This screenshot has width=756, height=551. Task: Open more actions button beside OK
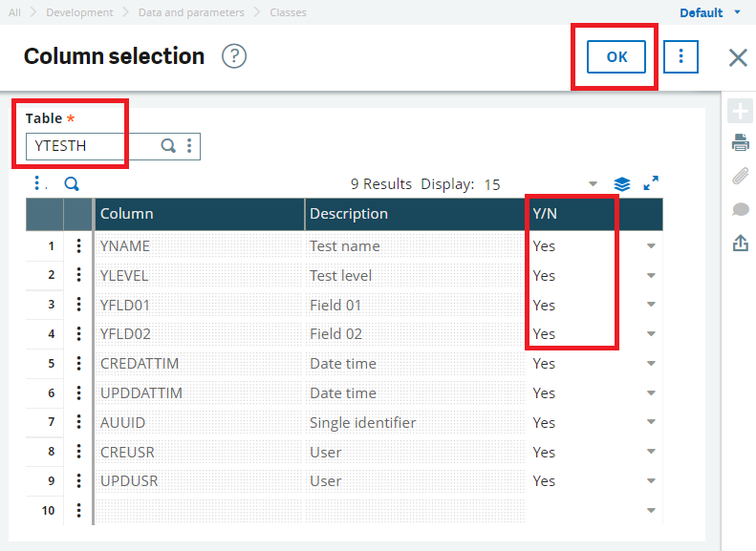(x=680, y=57)
